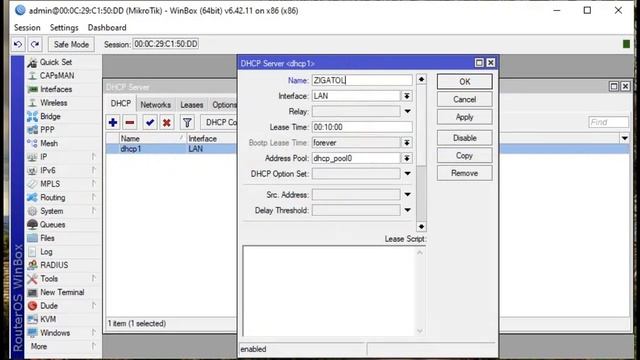
Task: Switch to the DHCP tab
Action: pyautogui.click(x=121, y=104)
